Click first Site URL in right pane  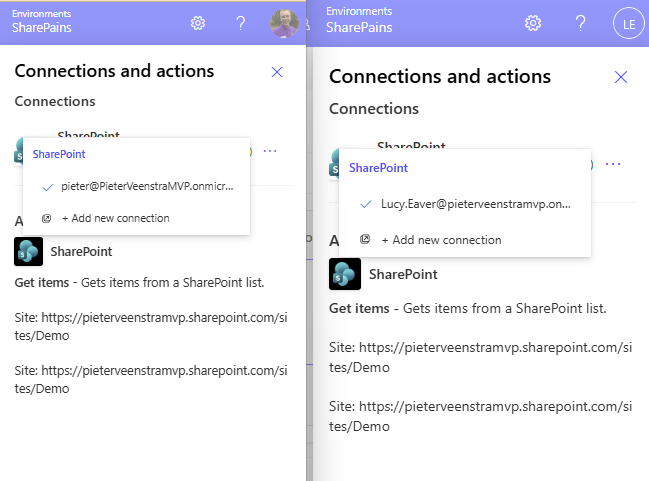[481, 357]
